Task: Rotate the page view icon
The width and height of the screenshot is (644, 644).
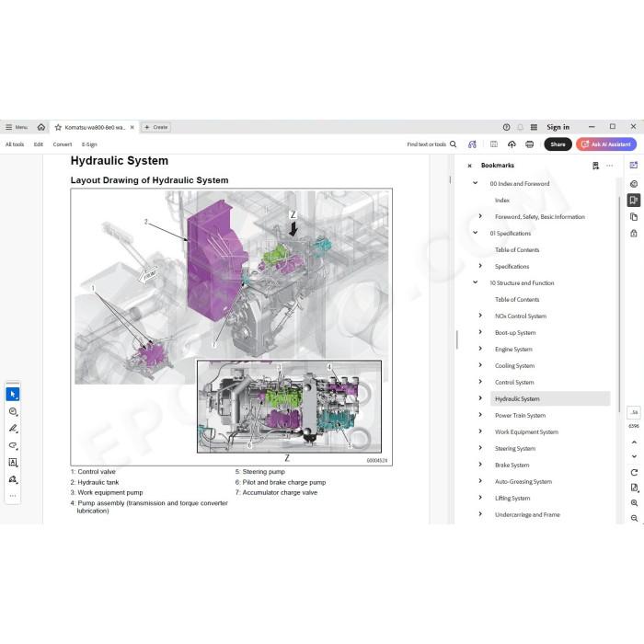Action: [x=634, y=473]
